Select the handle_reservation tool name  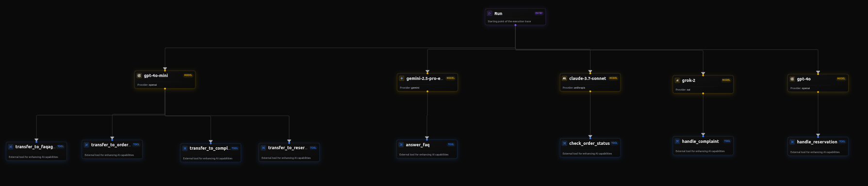pyautogui.click(x=817, y=142)
